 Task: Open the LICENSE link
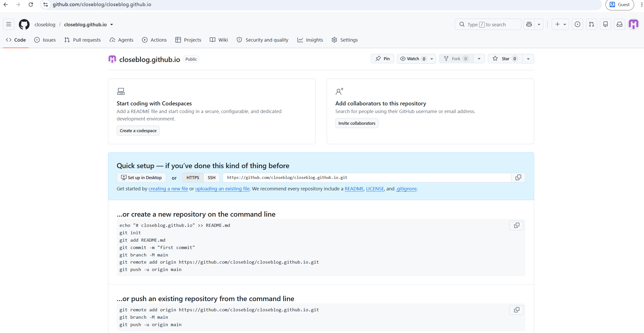375,189
